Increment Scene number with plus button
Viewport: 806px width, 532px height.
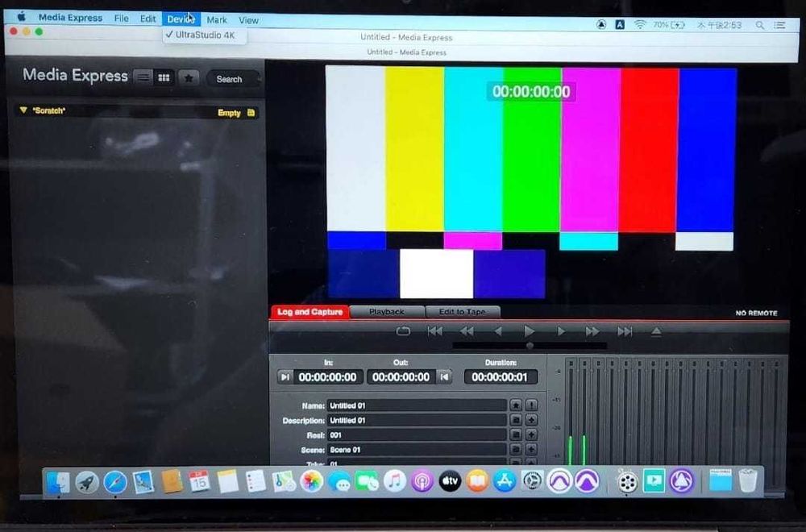click(x=531, y=450)
